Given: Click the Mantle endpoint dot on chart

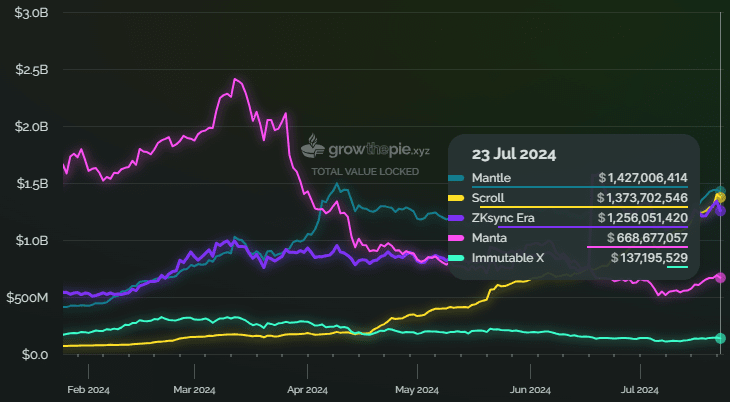Looking at the screenshot, I should tap(720, 191).
